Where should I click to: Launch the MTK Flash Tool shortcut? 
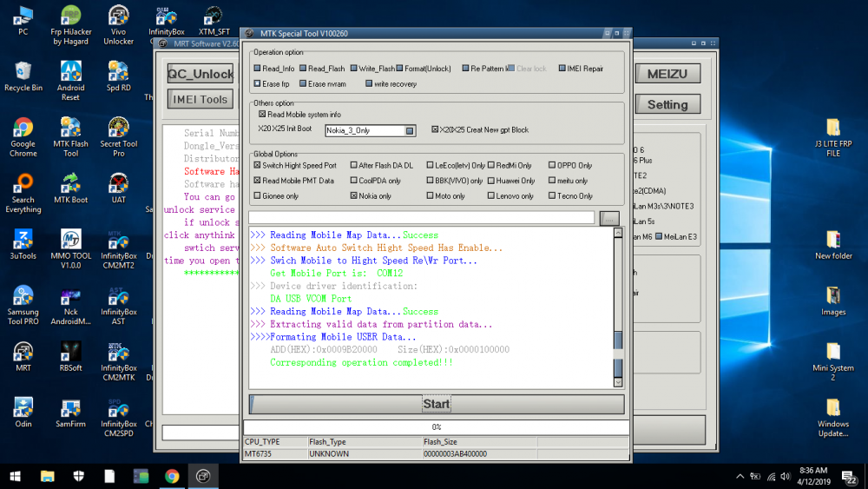pos(70,137)
